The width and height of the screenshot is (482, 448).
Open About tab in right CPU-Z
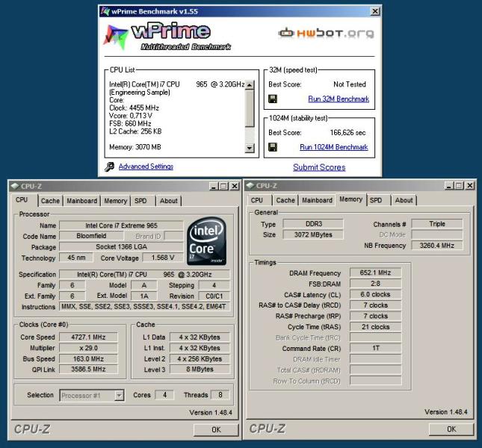pos(404,200)
